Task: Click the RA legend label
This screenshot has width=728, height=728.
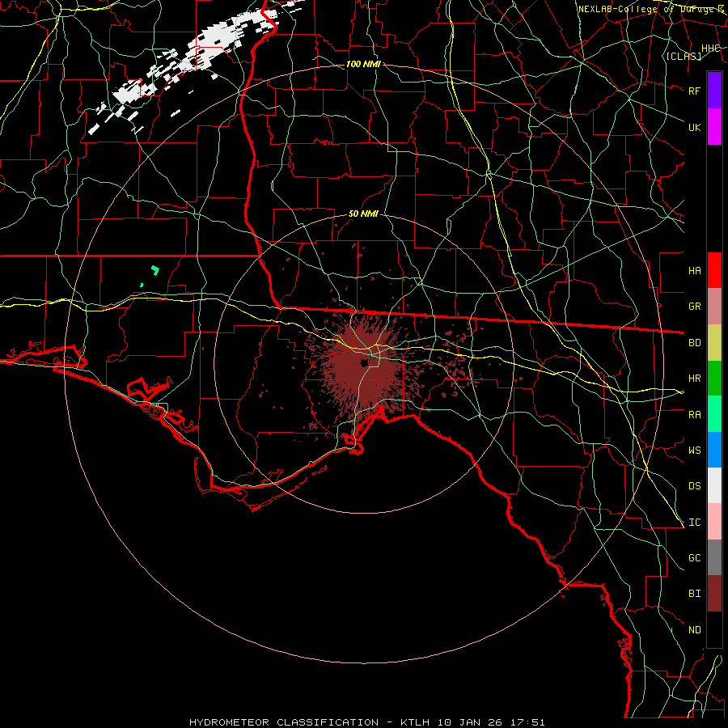Action: pyautogui.click(x=694, y=414)
